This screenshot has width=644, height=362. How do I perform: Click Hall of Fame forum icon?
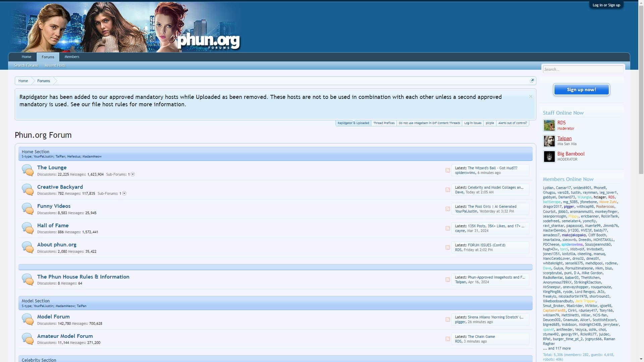coord(28,228)
